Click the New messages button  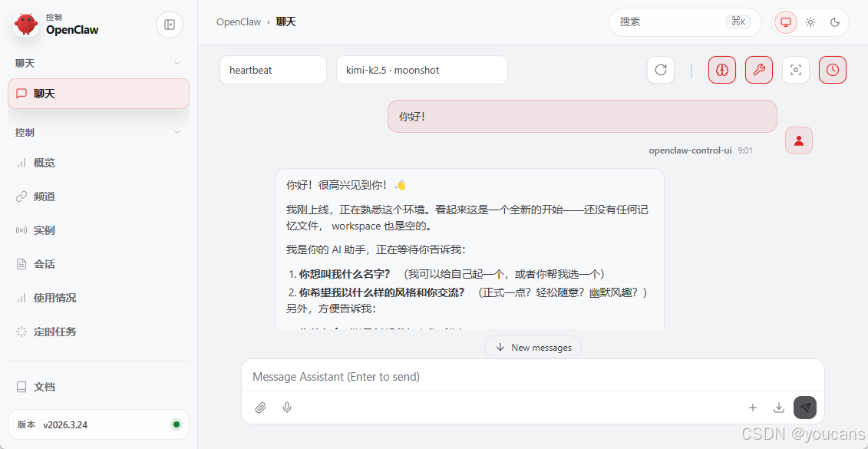533,347
